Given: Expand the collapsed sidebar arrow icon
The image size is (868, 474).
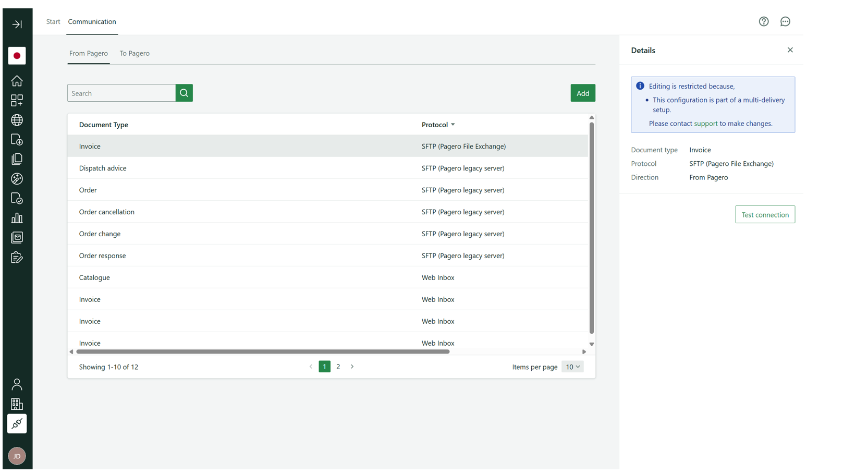Looking at the screenshot, I should tap(17, 25).
